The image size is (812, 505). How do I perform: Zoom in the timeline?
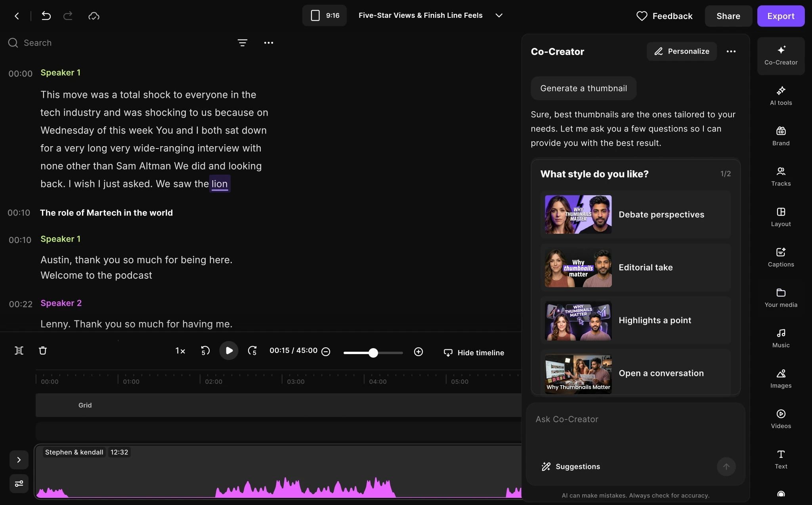pos(418,352)
